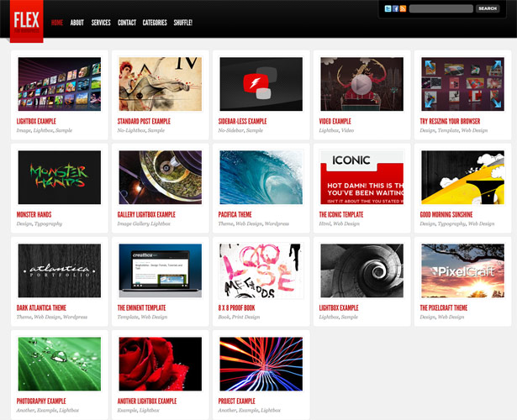
Task: Open 8 x 8 Proof Book thumbnail
Action: (x=261, y=270)
